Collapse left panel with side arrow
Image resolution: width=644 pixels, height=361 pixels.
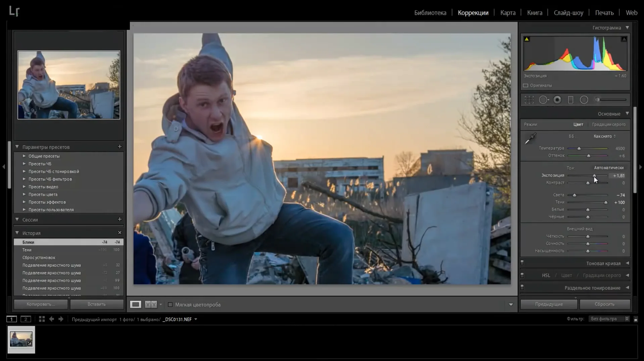click(4, 166)
